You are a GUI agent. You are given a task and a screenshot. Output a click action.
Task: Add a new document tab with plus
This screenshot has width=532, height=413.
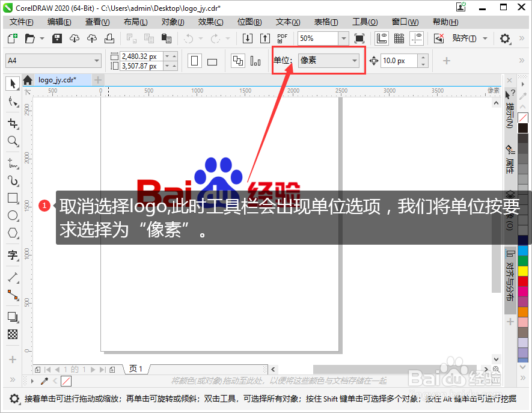pyautogui.click(x=98, y=80)
